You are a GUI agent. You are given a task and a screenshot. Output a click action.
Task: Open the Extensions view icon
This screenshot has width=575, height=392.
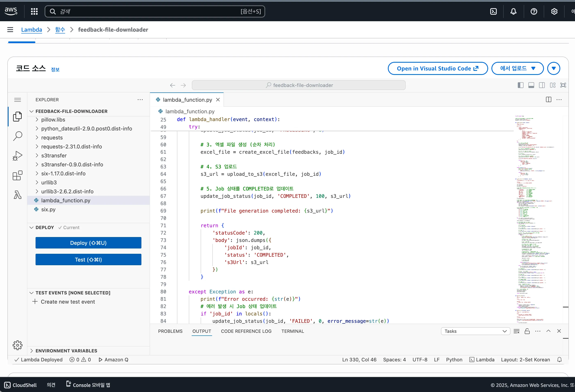(18, 176)
